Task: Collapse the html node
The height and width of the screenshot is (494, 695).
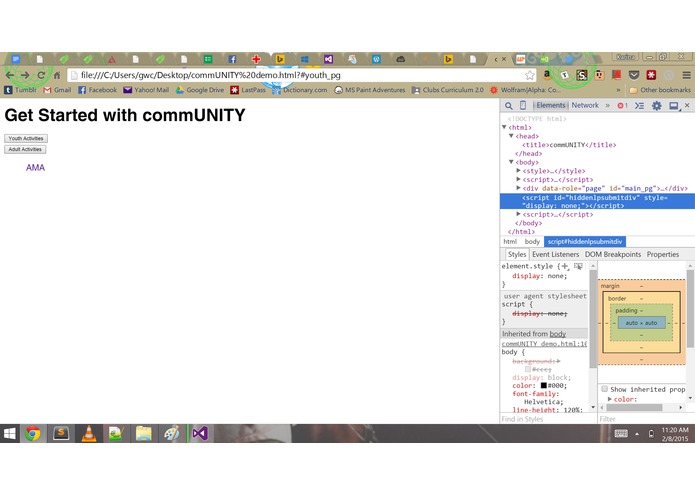Action: (504, 127)
